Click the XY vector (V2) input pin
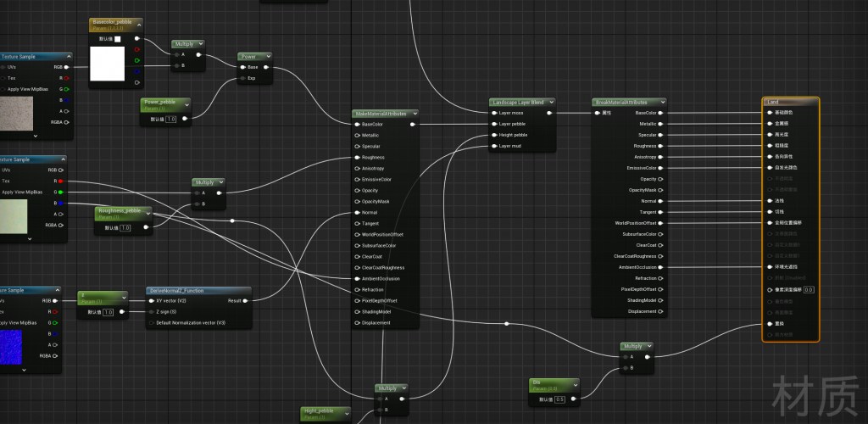The height and width of the screenshot is (424, 868). pyautogui.click(x=152, y=300)
